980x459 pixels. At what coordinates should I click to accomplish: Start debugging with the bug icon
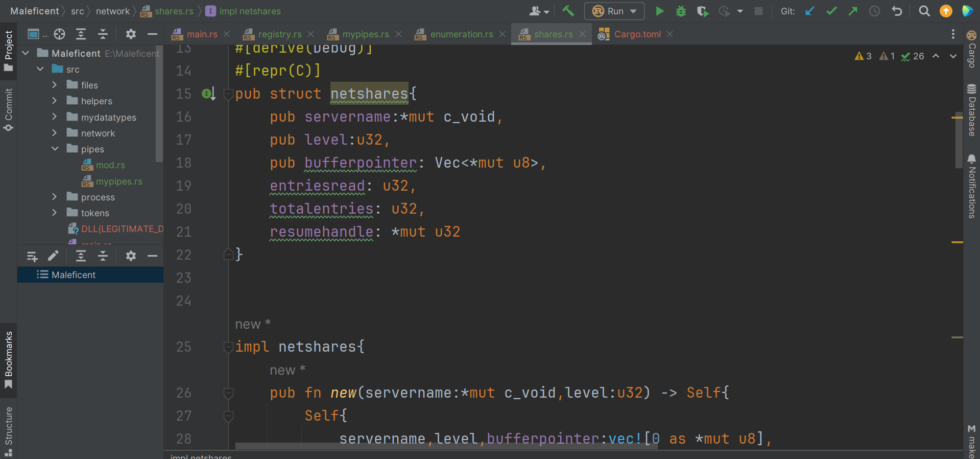(681, 11)
